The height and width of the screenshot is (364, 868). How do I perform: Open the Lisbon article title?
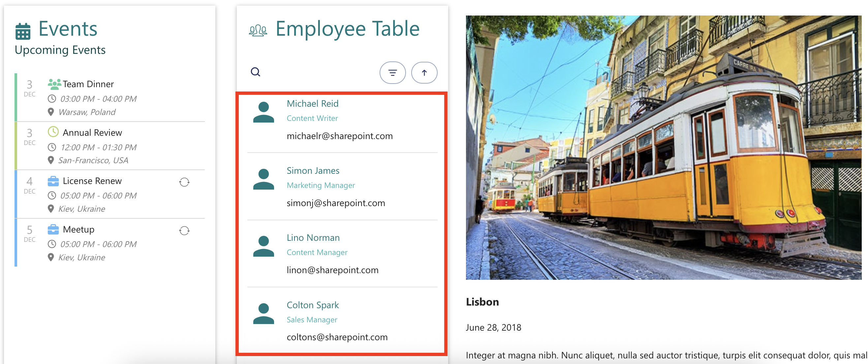(482, 302)
